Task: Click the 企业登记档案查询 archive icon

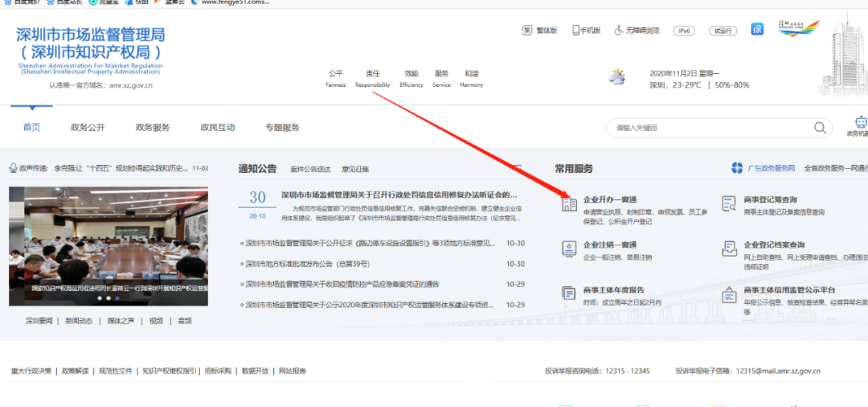Action: pos(729,249)
